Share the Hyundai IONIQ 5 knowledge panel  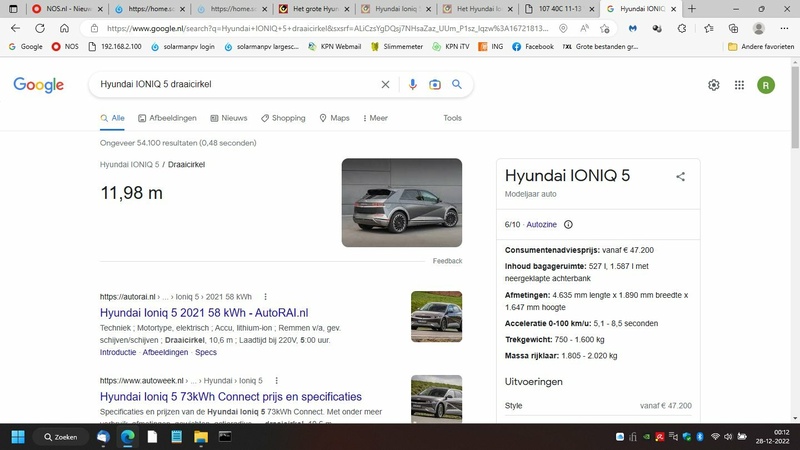tap(681, 177)
